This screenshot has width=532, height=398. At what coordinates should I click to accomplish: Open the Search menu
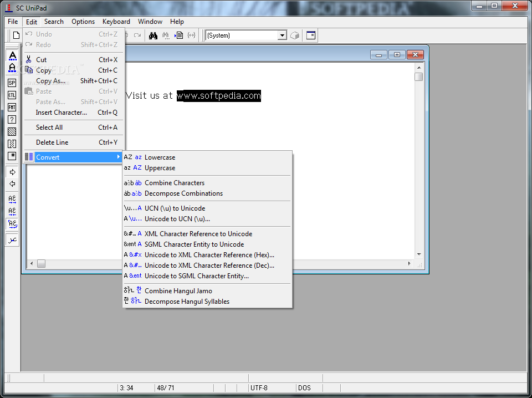[x=54, y=22]
